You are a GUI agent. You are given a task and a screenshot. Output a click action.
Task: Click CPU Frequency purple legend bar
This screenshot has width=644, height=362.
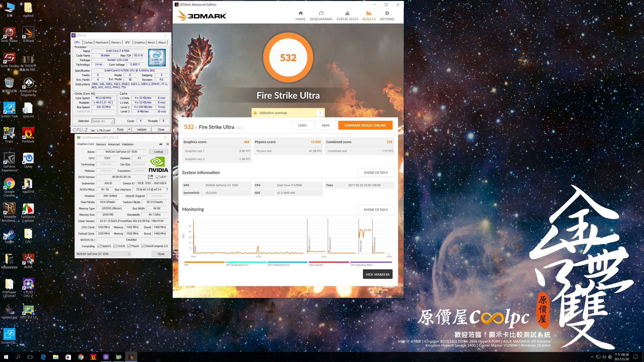point(371,262)
